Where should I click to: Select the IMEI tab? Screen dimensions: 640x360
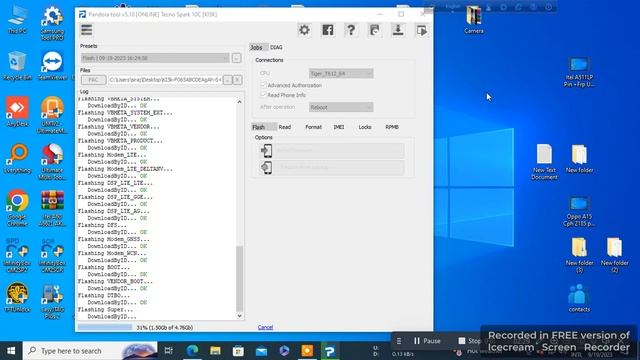tap(339, 127)
